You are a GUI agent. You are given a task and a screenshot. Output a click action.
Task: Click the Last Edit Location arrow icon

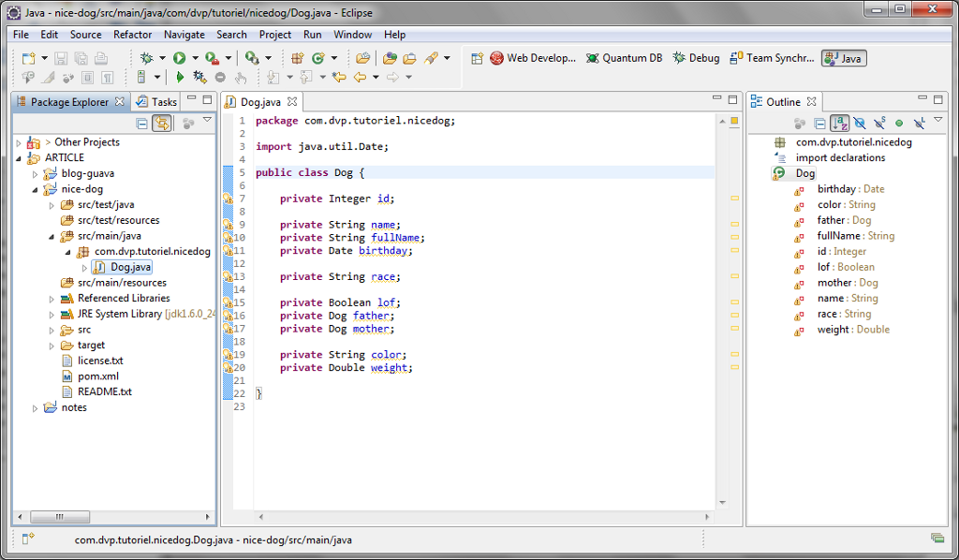point(339,77)
